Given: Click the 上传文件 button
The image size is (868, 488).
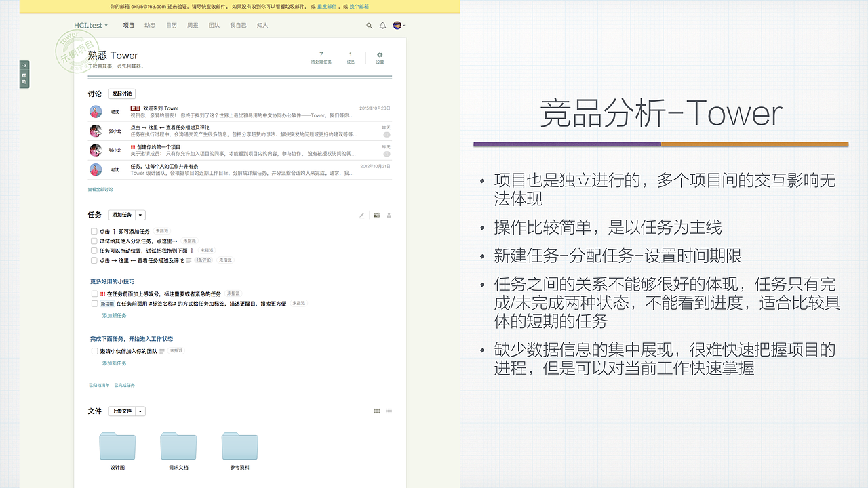Looking at the screenshot, I should [x=122, y=411].
